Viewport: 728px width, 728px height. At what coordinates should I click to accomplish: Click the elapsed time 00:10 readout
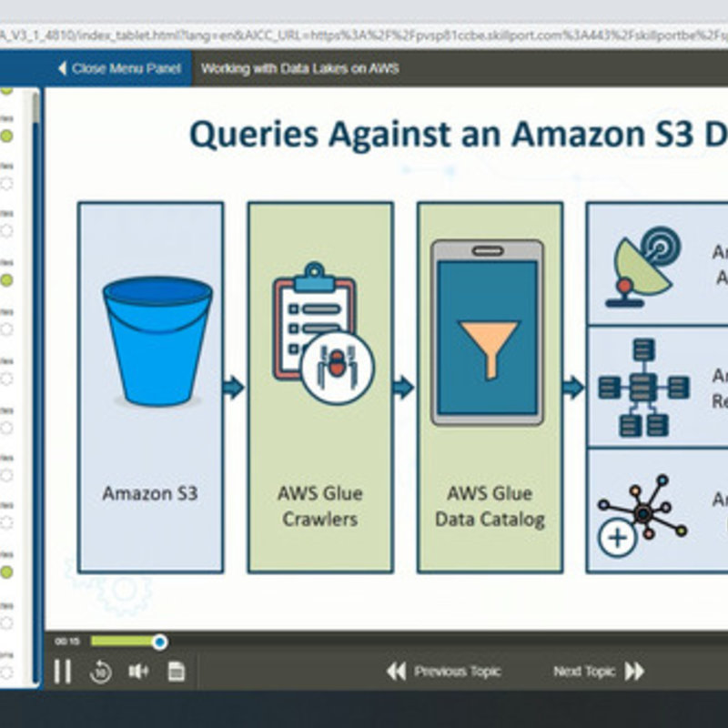(x=67, y=642)
